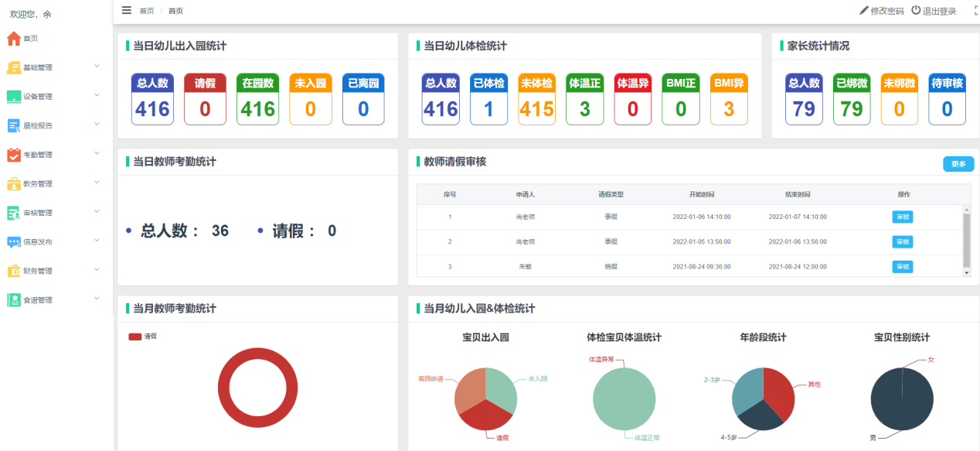Image resolution: width=980 pixels, height=451 pixels.
Task: Click the 设备管理 device management icon
Action: (x=13, y=94)
